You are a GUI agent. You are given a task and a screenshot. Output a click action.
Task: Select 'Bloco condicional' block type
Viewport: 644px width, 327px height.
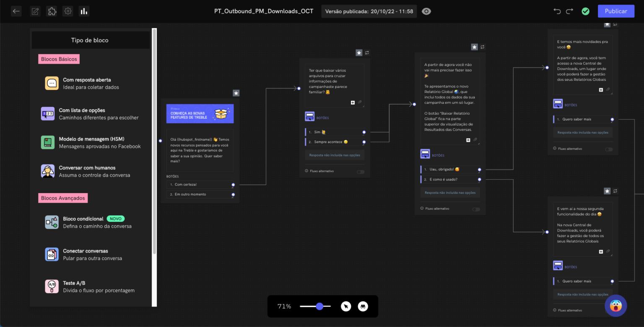(84, 222)
